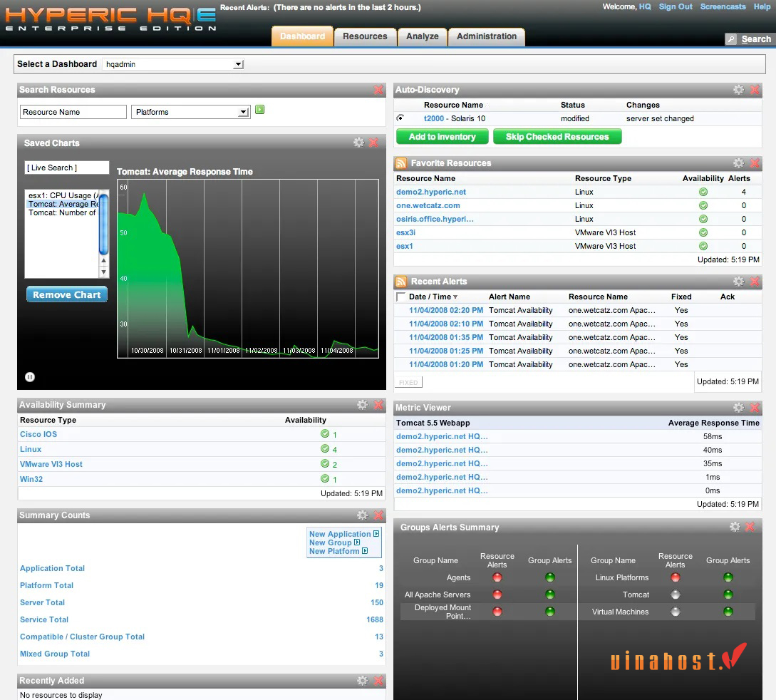776x700 pixels.
Task: Open the Select a Dashboard dropdown
Action: coord(174,64)
